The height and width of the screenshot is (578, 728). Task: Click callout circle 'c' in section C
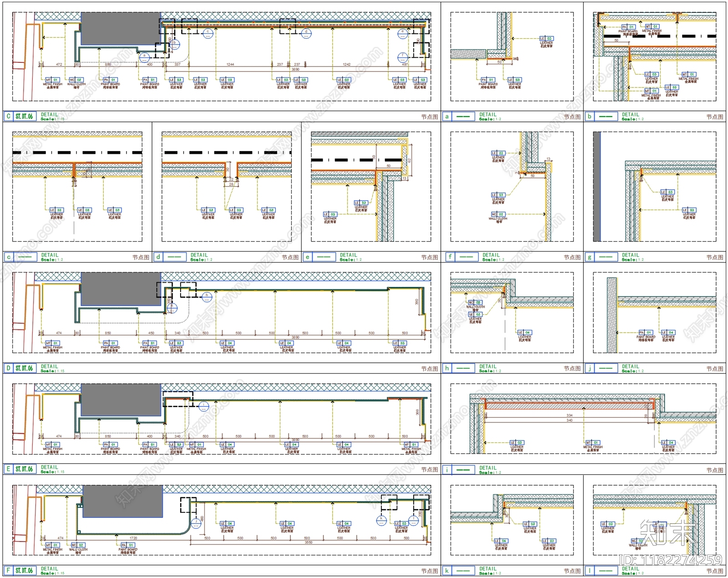click(208, 34)
